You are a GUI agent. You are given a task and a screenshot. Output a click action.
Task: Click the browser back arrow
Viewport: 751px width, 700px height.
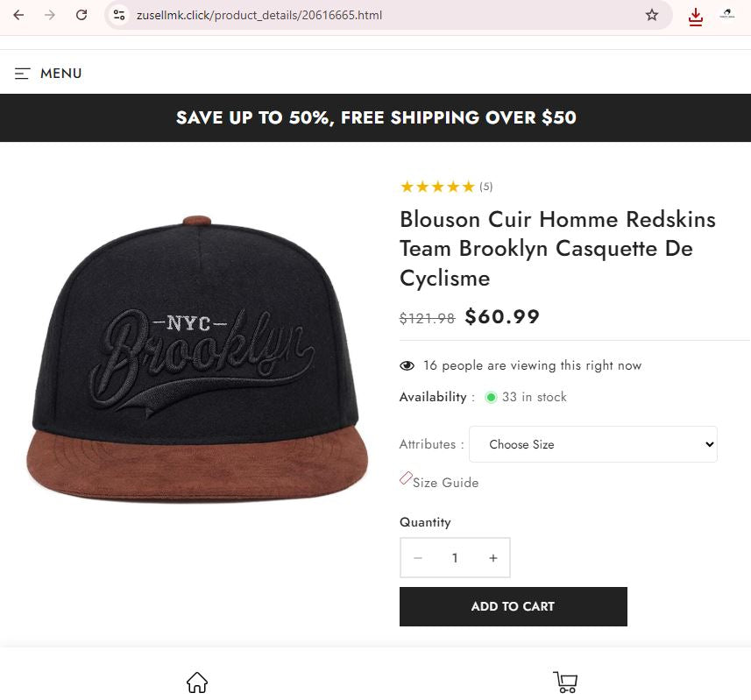18,15
